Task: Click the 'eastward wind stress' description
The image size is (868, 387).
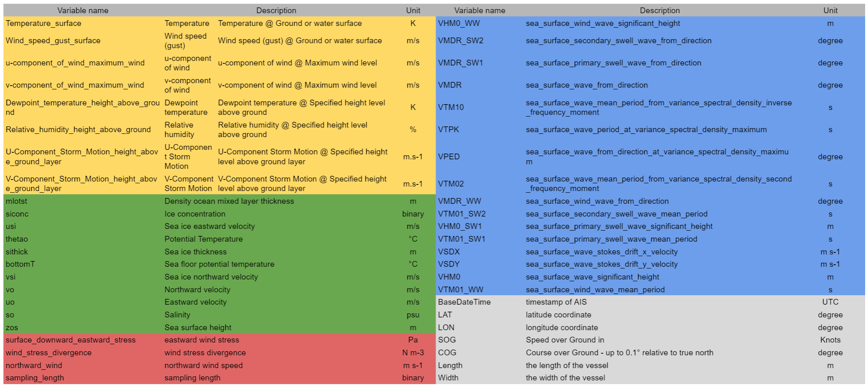Action: [202, 340]
